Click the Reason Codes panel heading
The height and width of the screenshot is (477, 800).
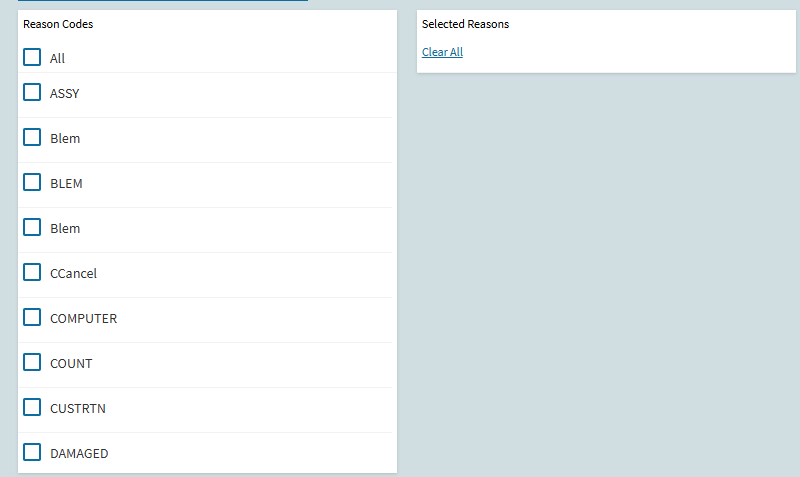point(58,24)
